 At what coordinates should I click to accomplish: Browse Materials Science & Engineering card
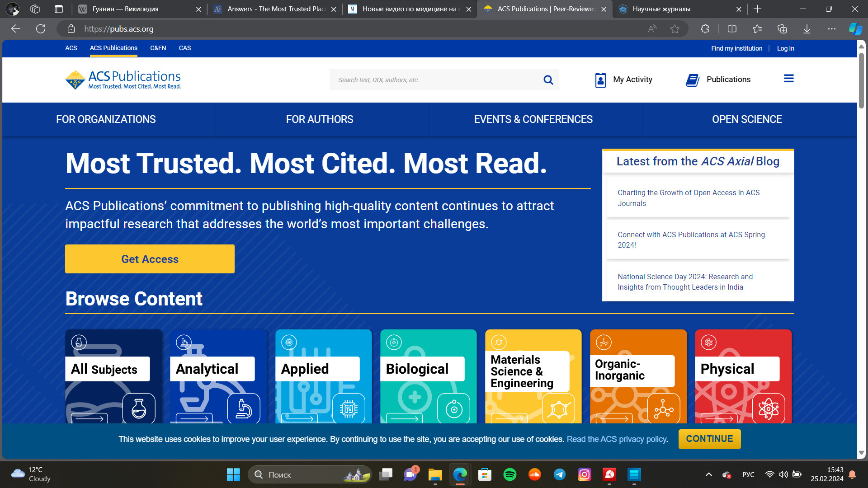click(x=533, y=376)
